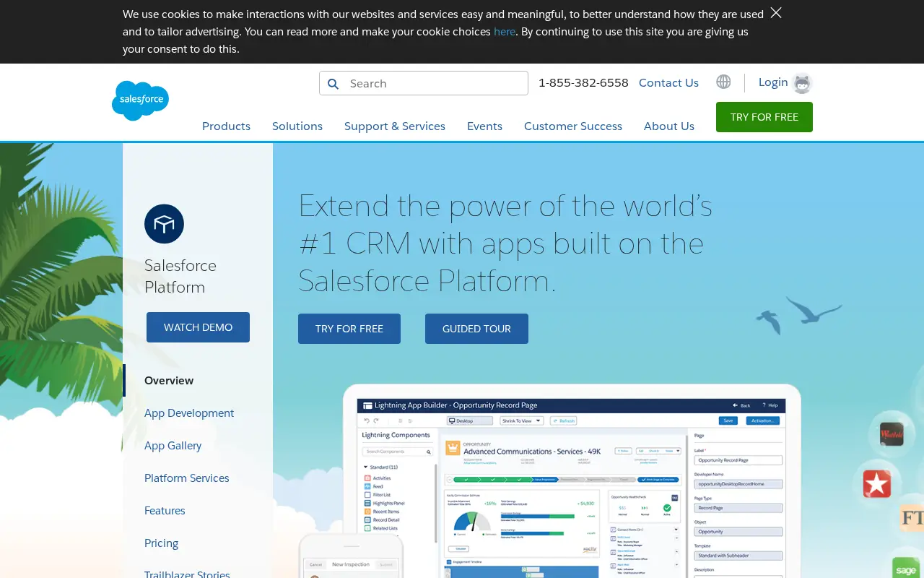
Task: Go to Pricing section
Action: coord(161,543)
